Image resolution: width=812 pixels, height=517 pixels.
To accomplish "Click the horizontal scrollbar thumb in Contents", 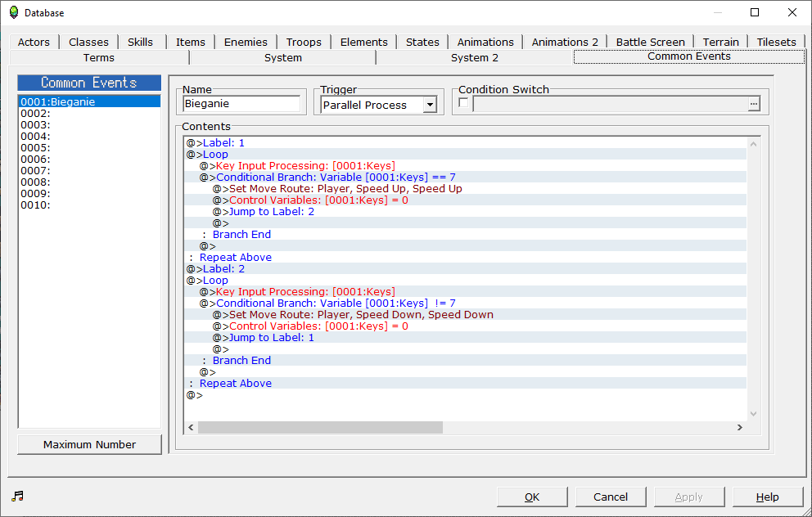I will [320, 427].
